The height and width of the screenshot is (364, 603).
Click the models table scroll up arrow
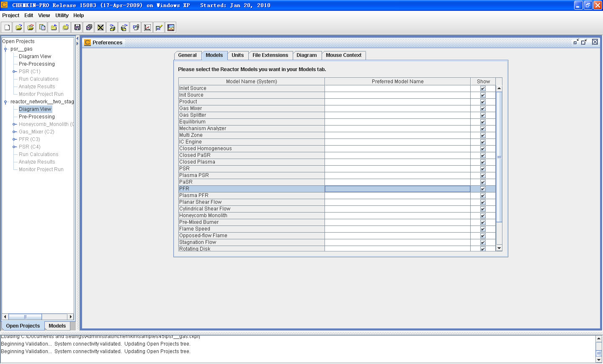[x=499, y=88]
